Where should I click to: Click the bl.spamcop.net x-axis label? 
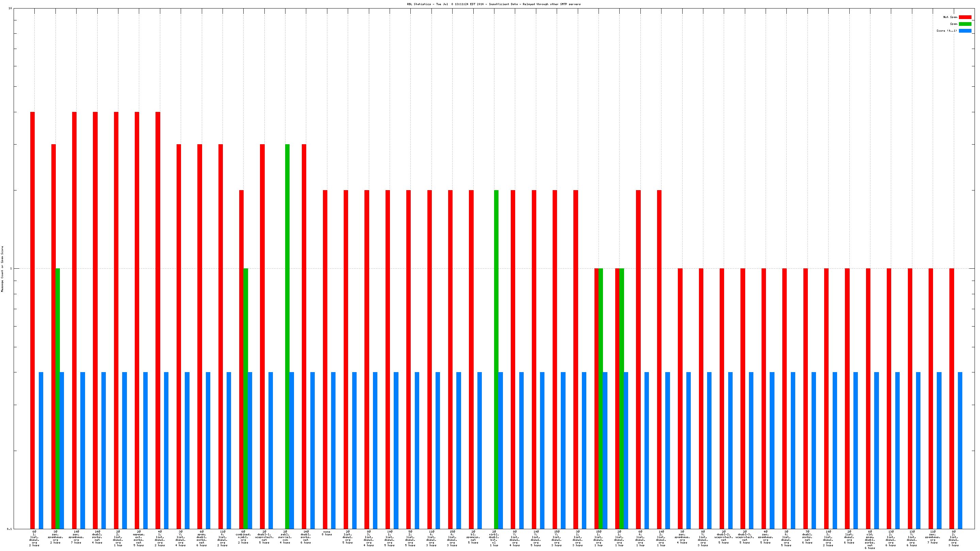tap(473, 537)
